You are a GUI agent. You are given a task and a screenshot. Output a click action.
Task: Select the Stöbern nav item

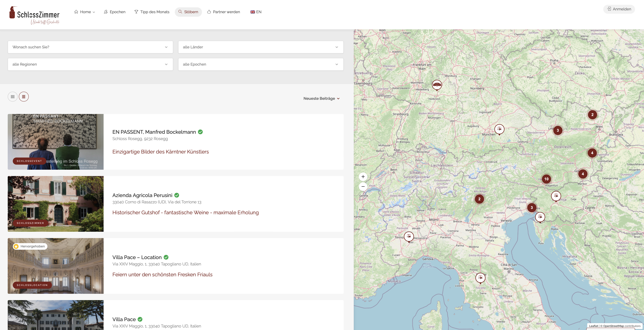pyautogui.click(x=188, y=12)
